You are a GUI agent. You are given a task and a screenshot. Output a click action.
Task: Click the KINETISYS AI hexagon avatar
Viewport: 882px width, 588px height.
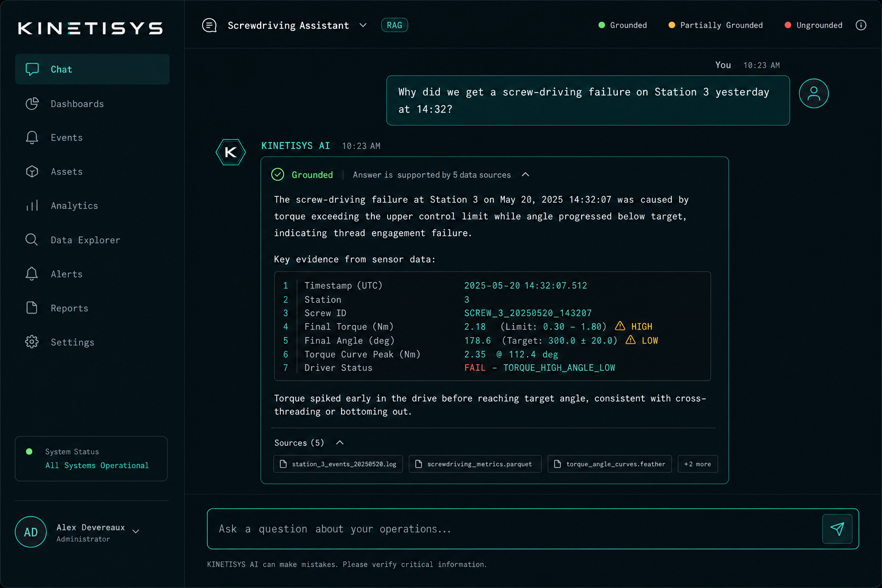(231, 152)
